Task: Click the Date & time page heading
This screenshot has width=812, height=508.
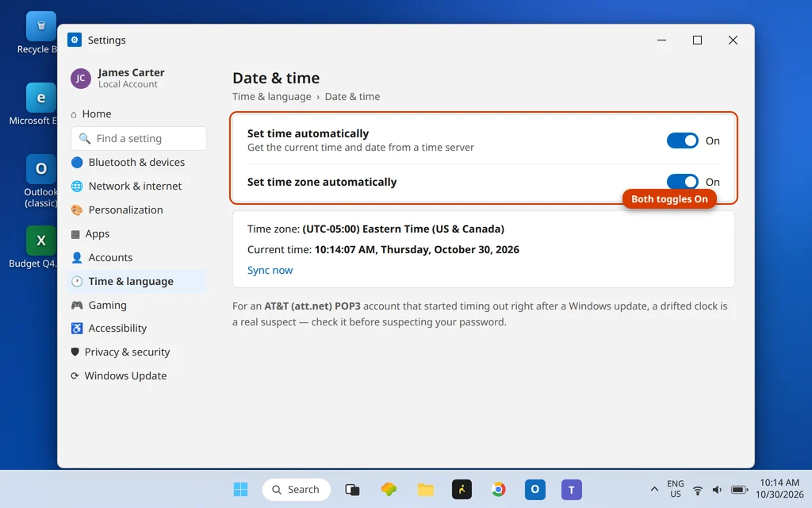Action: [x=276, y=78]
